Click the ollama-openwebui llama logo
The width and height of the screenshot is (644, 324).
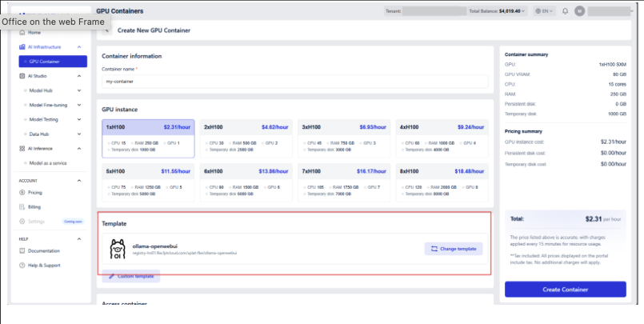click(x=117, y=250)
